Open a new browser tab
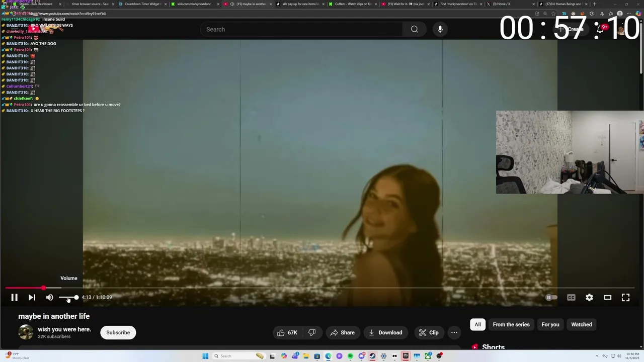 (x=594, y=4)
